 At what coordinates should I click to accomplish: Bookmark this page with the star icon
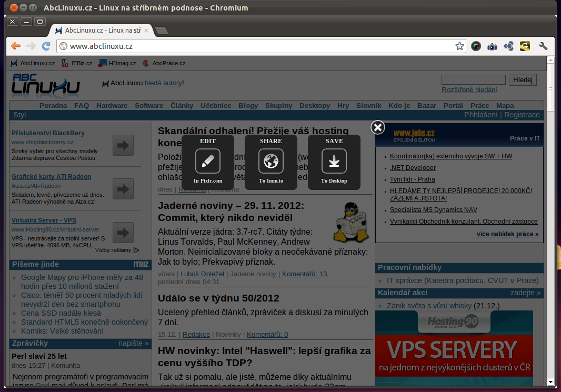[459, 46]
